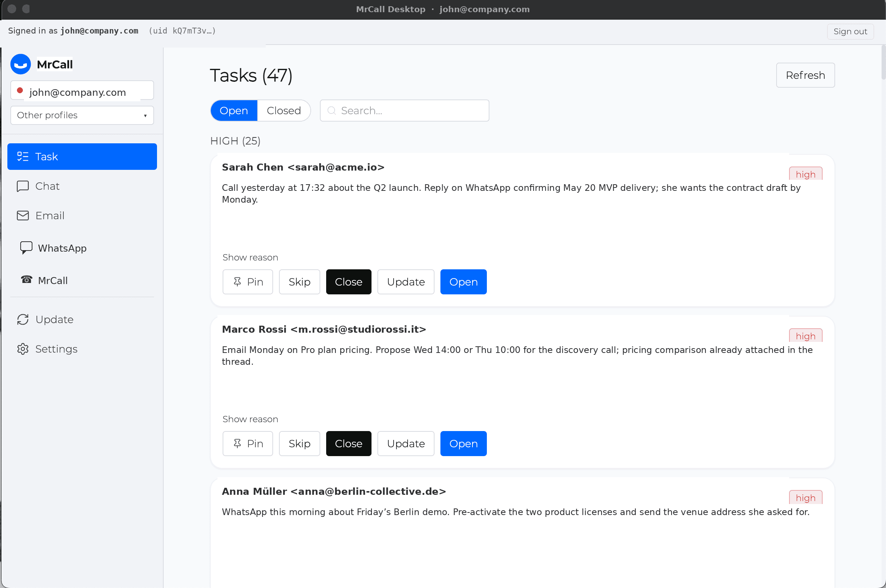
Task: Close Marco Rossi's task
Action: point(349,444)
